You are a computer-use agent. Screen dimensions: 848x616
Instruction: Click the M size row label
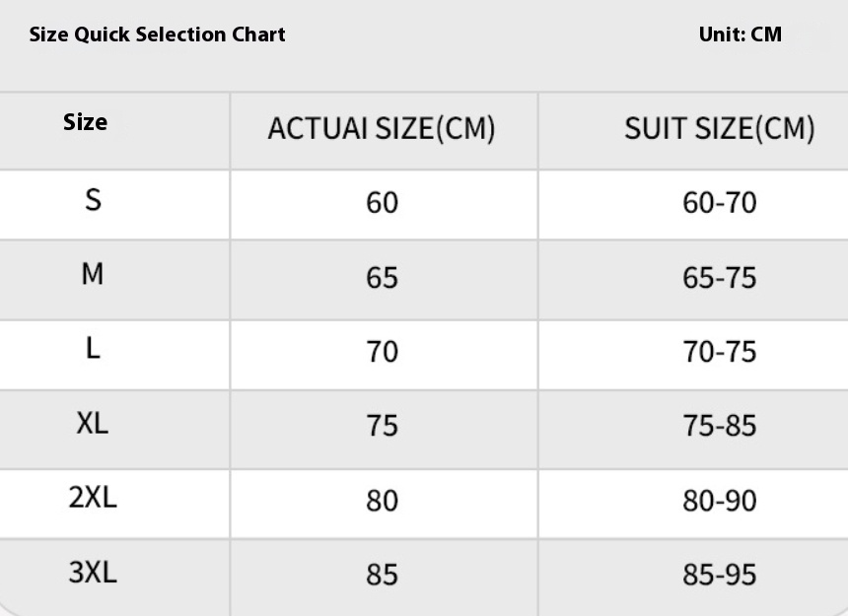[x=93, y=274]
